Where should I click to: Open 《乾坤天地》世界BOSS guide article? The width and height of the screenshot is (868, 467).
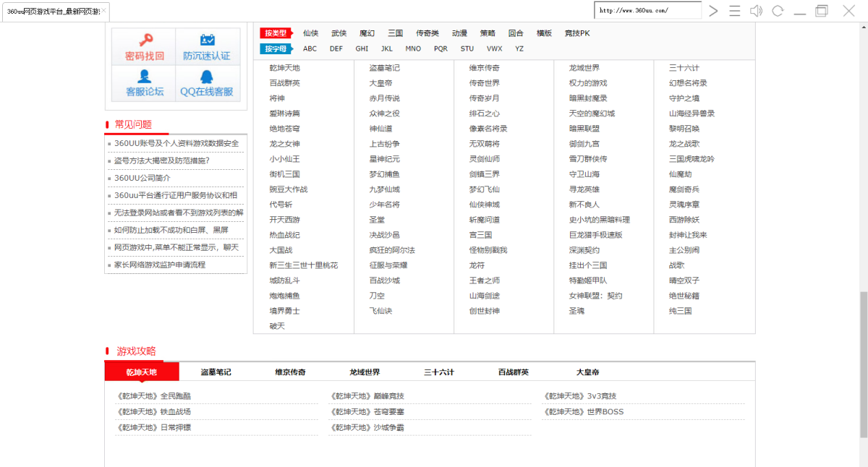[584, 412]
